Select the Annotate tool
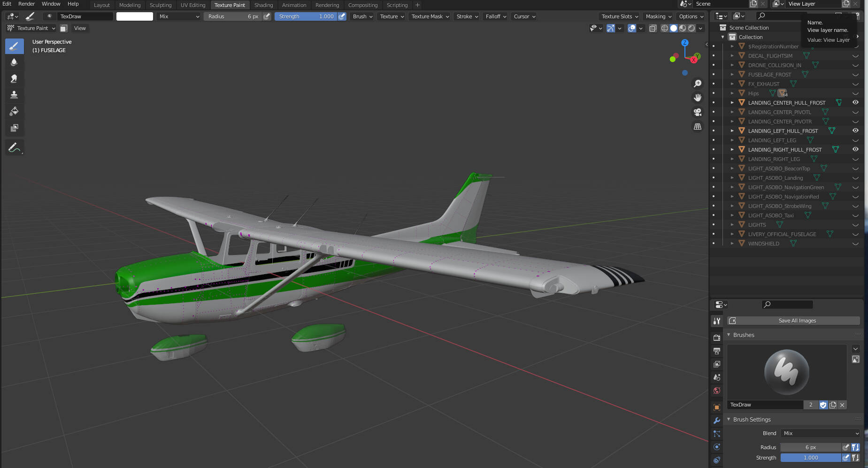 point(14,148)
